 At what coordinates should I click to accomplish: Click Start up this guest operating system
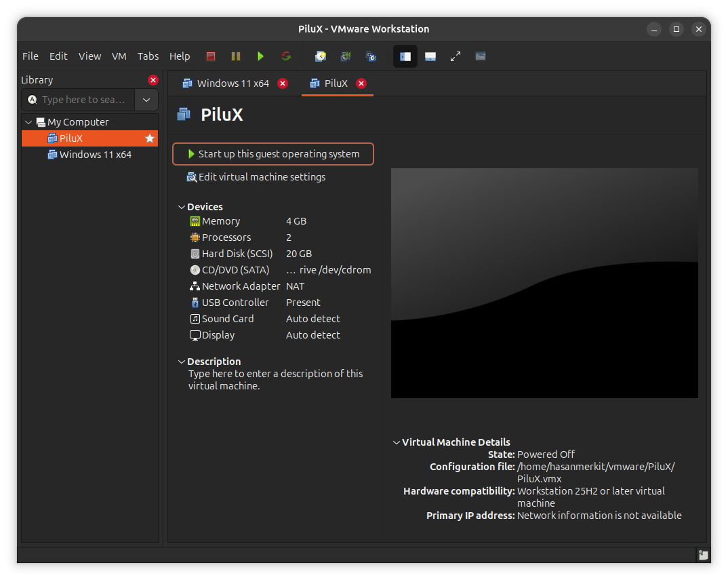click(273, 154)
